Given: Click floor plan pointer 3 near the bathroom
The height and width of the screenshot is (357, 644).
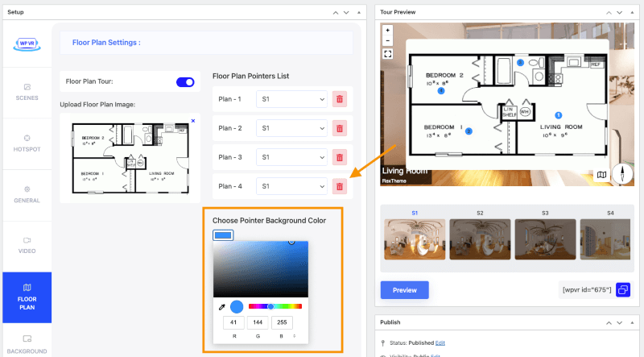Looking at the screenshot, I should [x=520, y=63].
